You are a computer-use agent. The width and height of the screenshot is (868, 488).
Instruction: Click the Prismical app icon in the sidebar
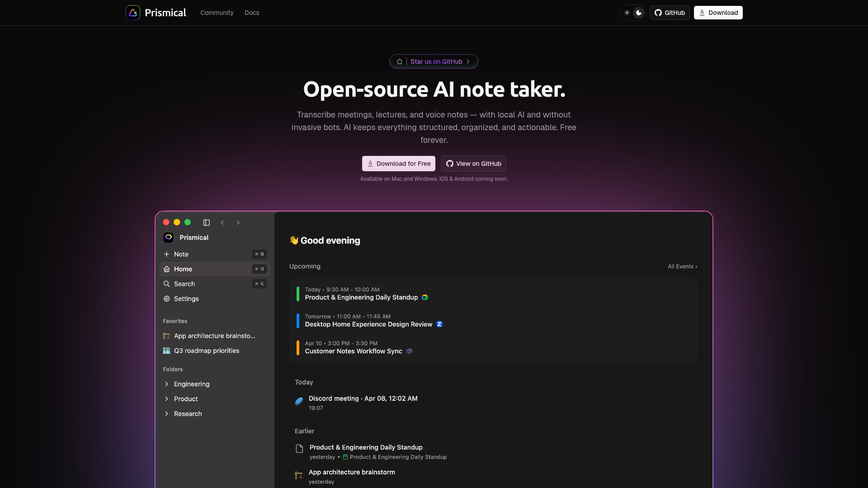(x=169, y=237)
